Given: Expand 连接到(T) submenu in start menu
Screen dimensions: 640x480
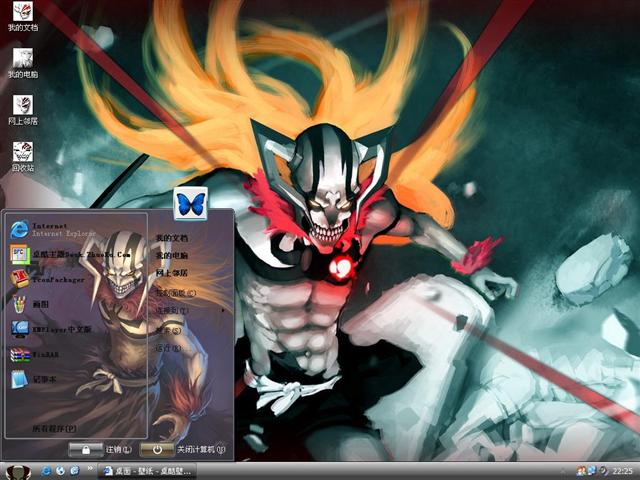Looking at the screenshot, I should 173,311.
